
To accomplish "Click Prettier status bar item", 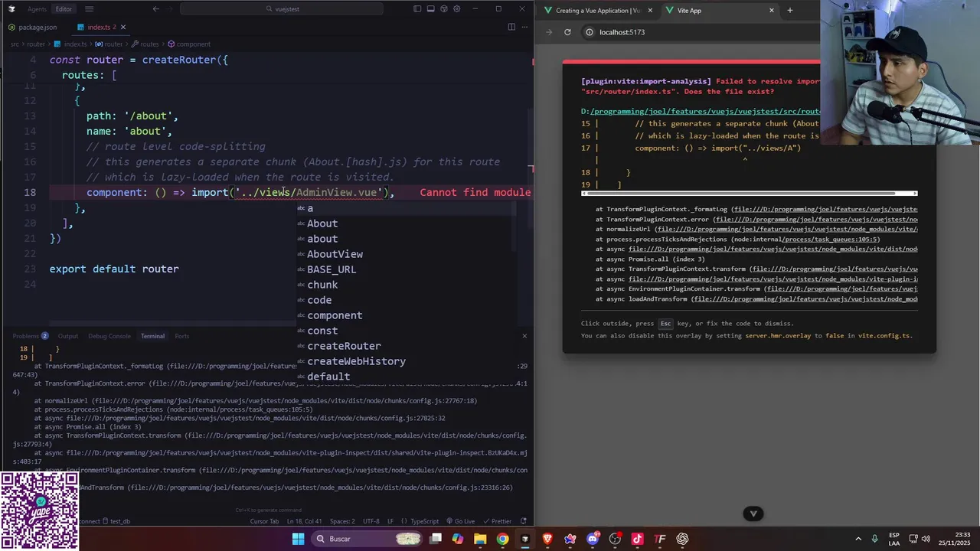I will pos(498,521).
